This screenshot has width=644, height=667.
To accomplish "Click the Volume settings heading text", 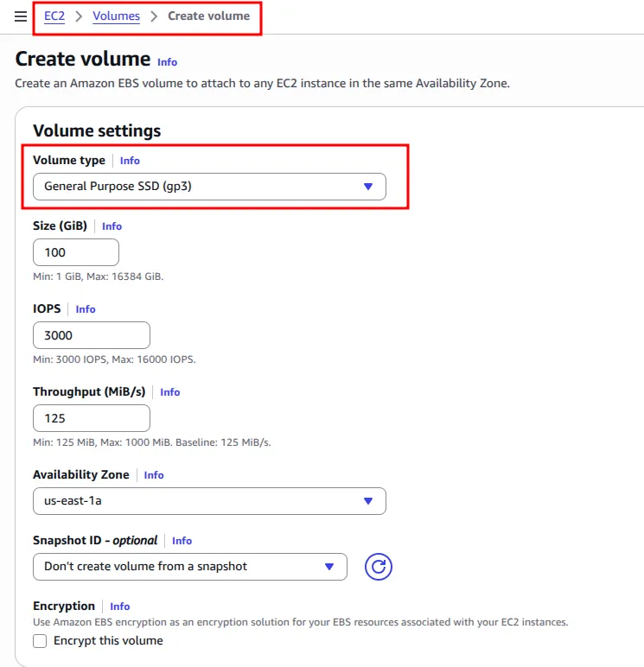I will (x=97, y=130).
